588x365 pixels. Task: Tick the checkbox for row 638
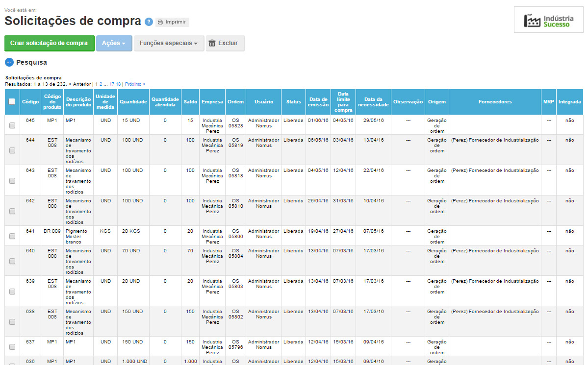pos(12,322)
